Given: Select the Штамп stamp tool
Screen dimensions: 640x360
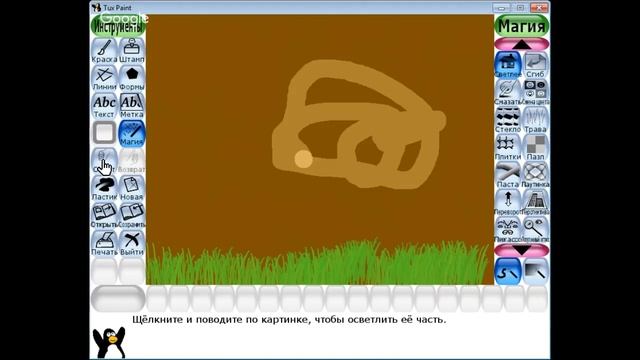Looking at the screenshot, I should coord(132,51).
